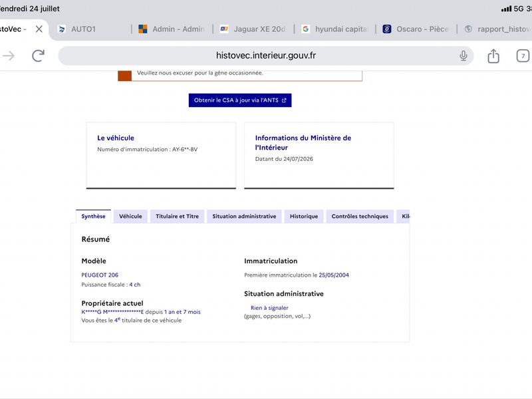Click Obtenir le CSA à jour via l'ANTS

pyautogui.click(x=240, y=100)
